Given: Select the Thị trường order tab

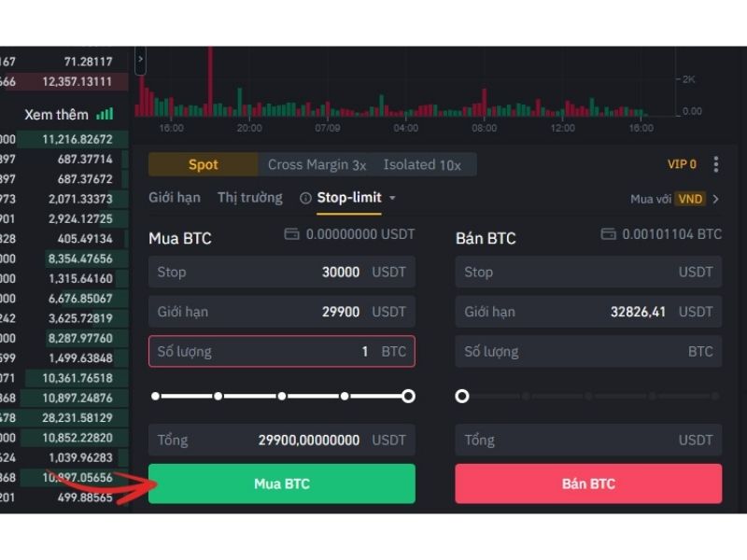Looking at the screenshot, I should (x=249, y=198).
